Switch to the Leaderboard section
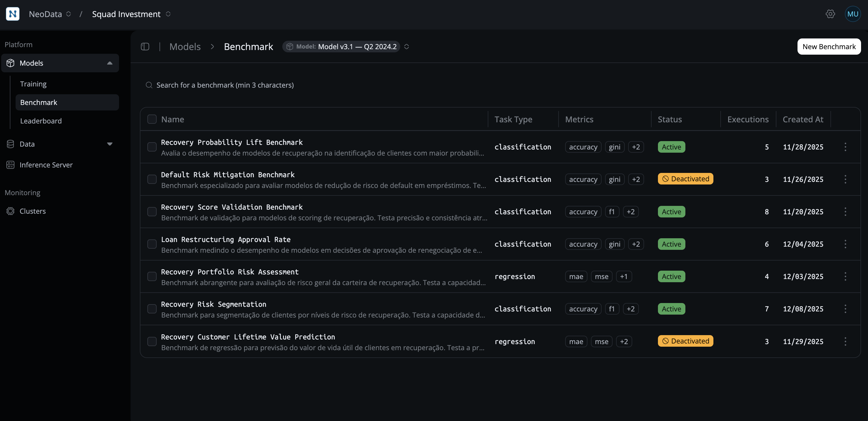The width and height of the screenshot is (868, 421). coord(41,121)
